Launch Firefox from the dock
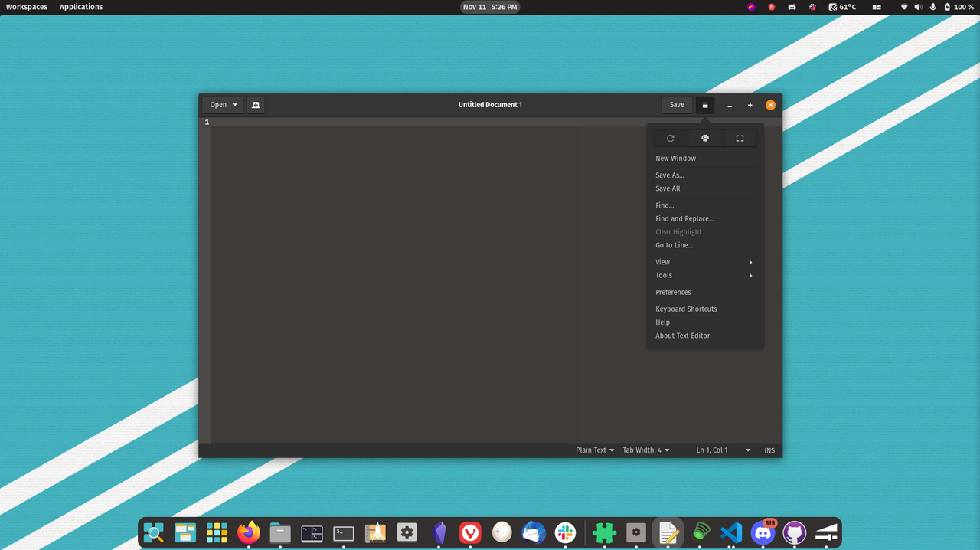 tap(248, 532)
